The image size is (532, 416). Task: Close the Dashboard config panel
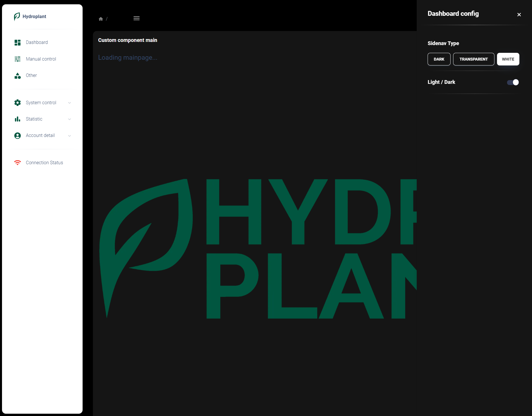coord(519,14)
